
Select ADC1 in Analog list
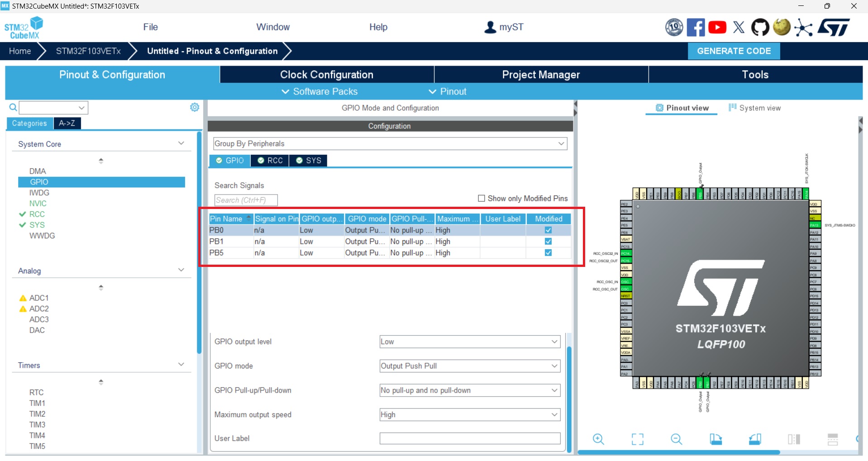(39, 298)
